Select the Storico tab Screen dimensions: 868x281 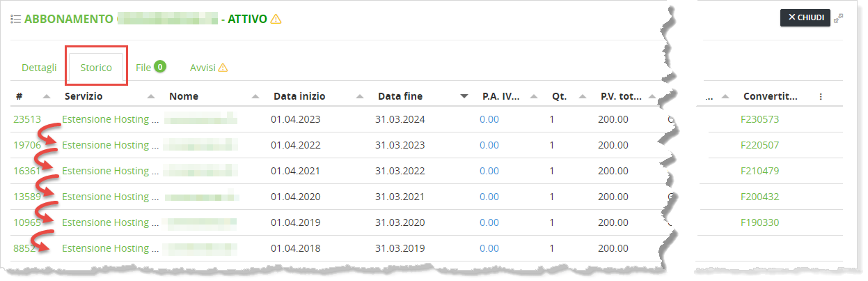tap(96, 68)
